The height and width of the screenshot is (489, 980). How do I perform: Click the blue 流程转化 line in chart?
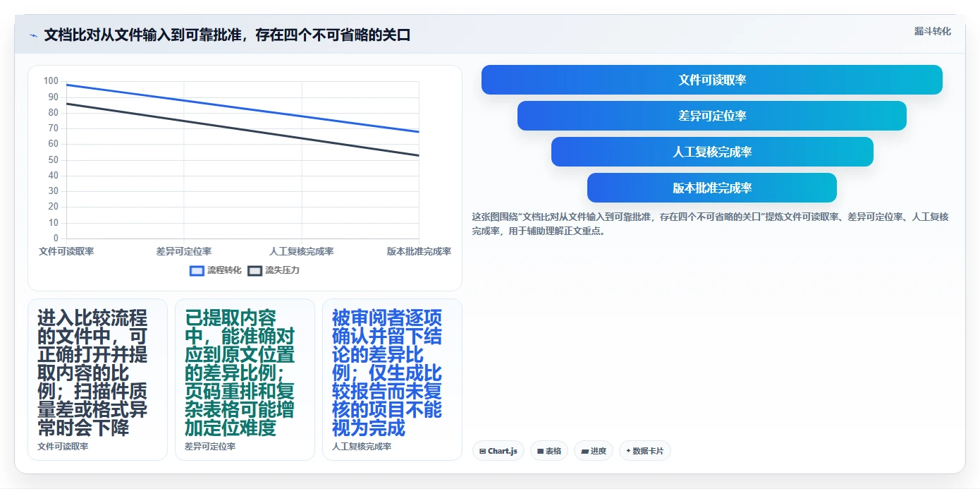pos(243,109)
